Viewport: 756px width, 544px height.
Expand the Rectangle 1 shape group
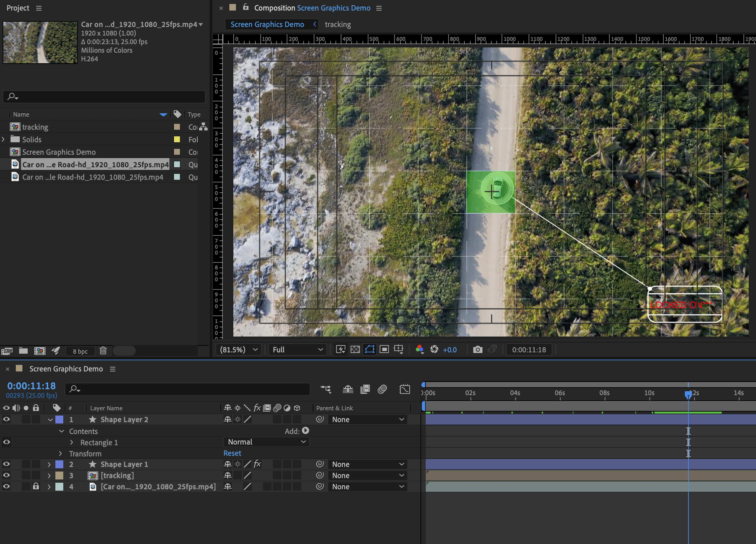[x=72, y=442]
